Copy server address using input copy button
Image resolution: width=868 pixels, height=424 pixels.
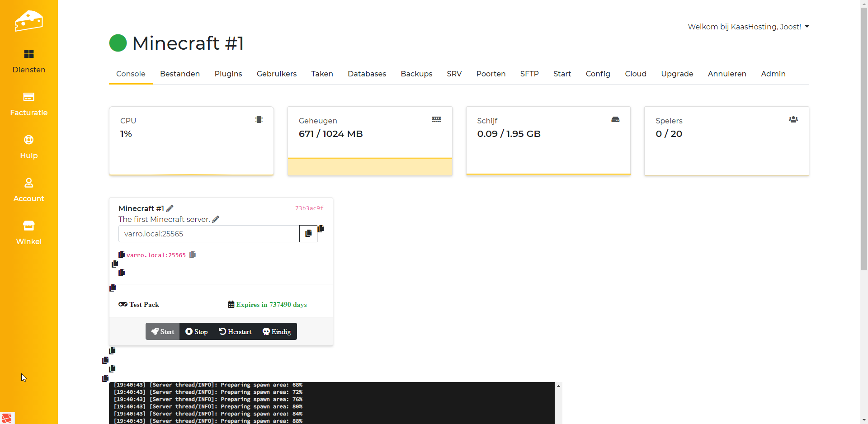[x=308, y=234]
